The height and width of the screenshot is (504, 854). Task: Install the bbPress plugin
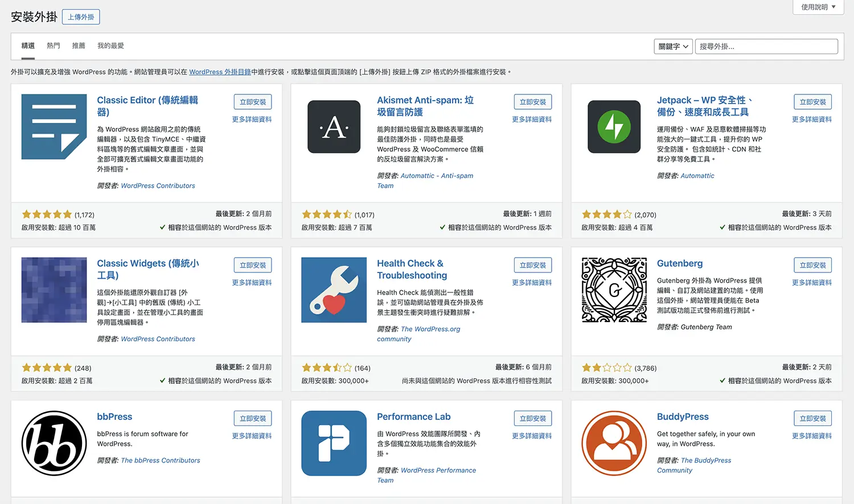253,418
